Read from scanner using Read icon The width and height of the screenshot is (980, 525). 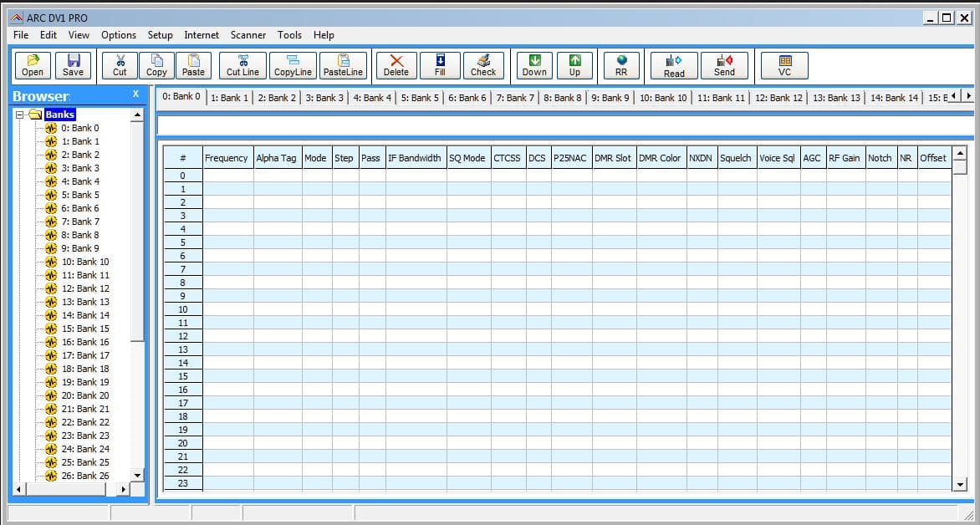pos(674,65)
